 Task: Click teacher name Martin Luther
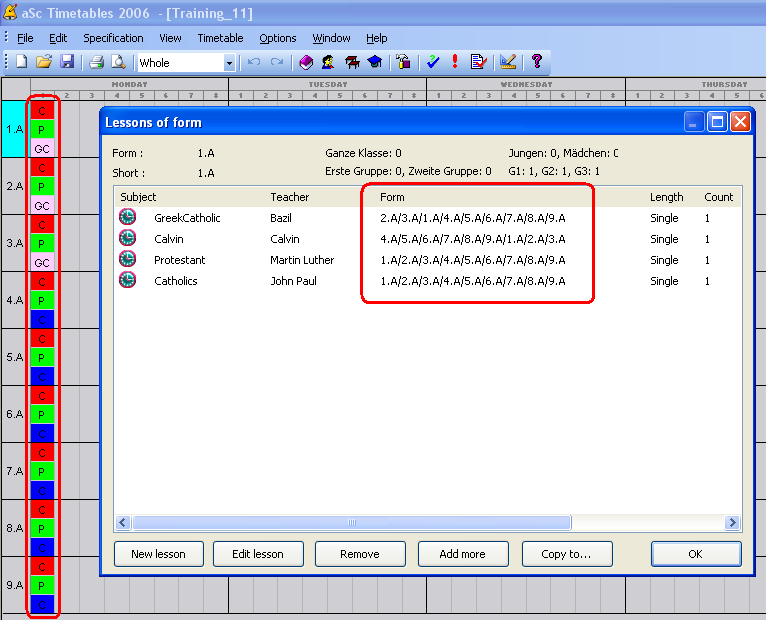tap(302, 260)
